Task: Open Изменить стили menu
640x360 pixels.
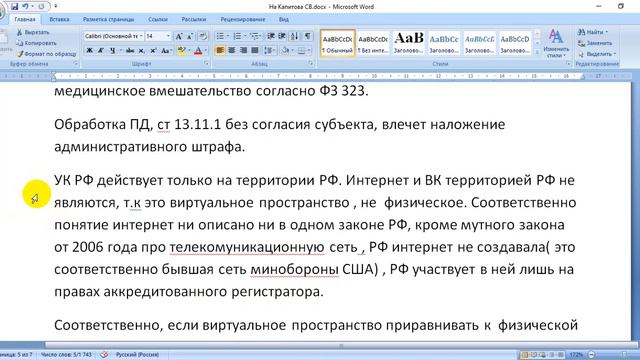Action: (556, 43)
